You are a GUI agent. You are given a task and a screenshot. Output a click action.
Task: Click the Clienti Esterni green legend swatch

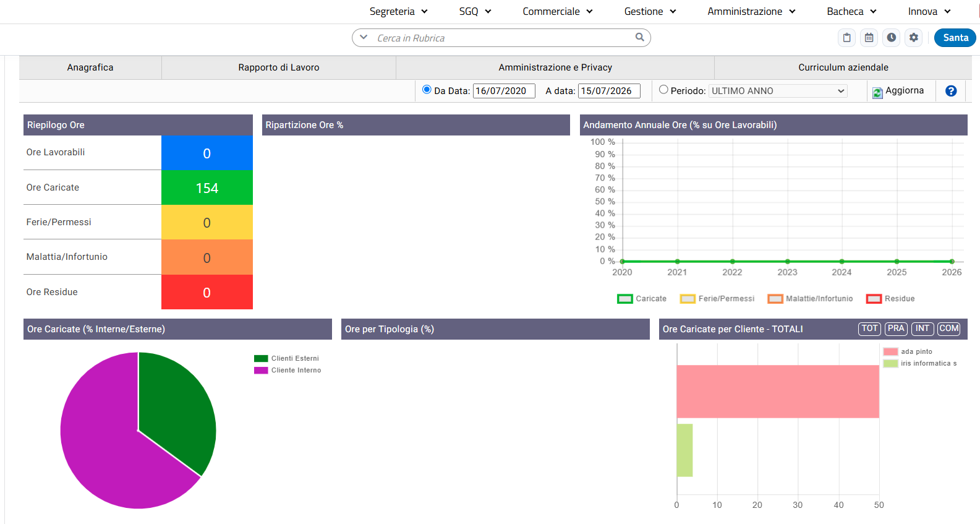(x=261, y=358)
